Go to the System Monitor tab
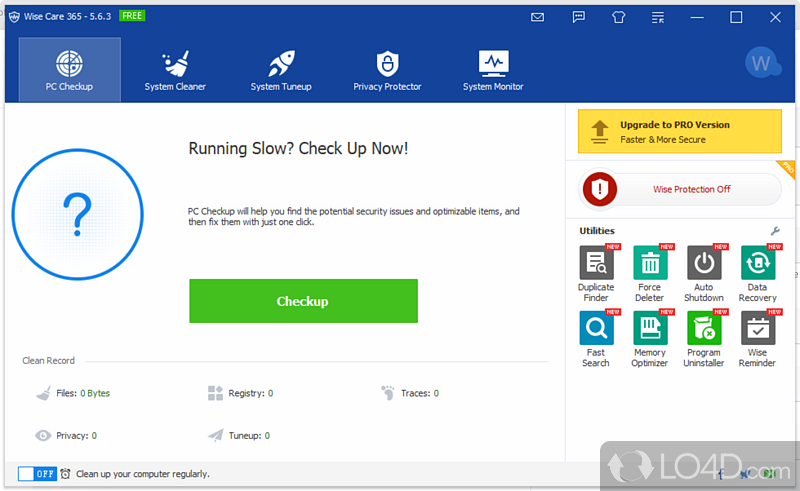 [493, 70]
